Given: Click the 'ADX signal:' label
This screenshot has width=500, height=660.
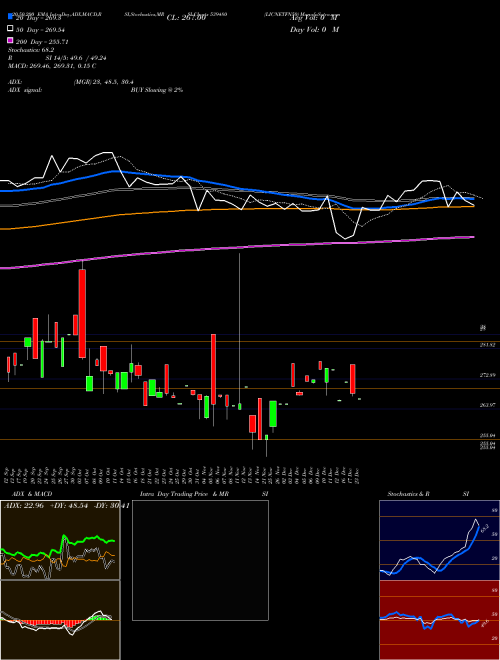Looking at the screenshot, I should click(25, 90).
